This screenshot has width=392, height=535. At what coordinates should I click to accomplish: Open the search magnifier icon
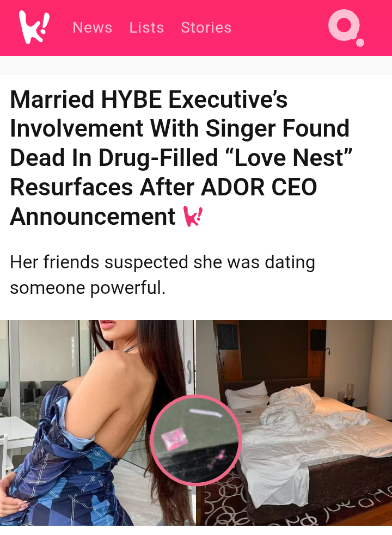[x=346, y=28]
